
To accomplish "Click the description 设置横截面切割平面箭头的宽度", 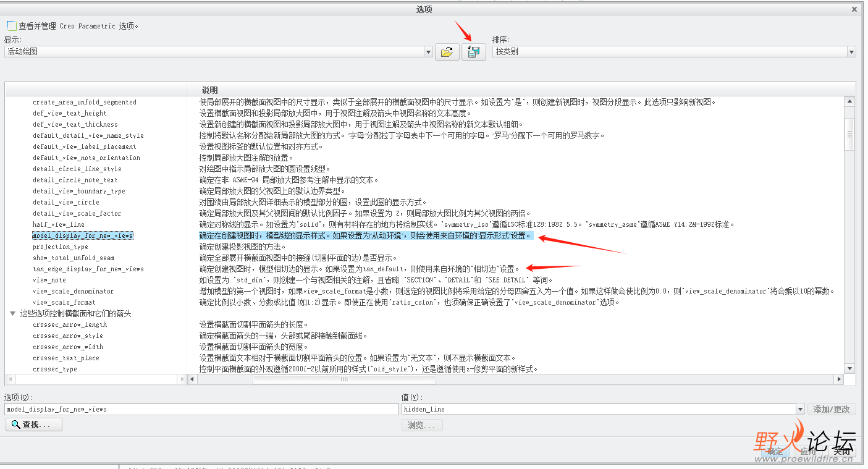I will (254, 347).
